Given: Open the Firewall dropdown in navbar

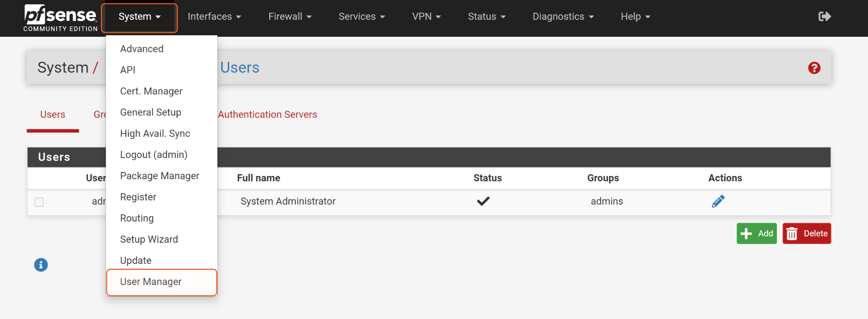Looking at the screenshot, I should pos(290,17).
